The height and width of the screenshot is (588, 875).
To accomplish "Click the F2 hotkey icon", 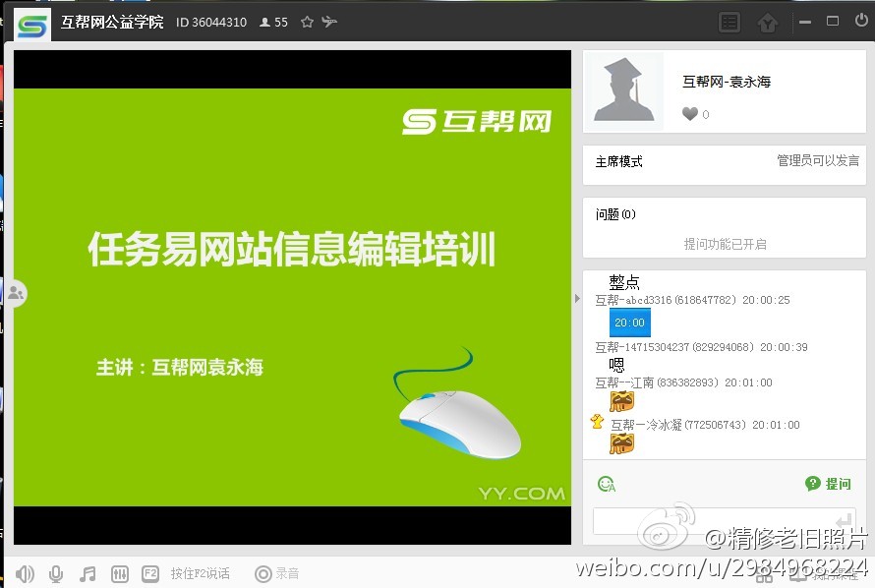I will 150,573.
